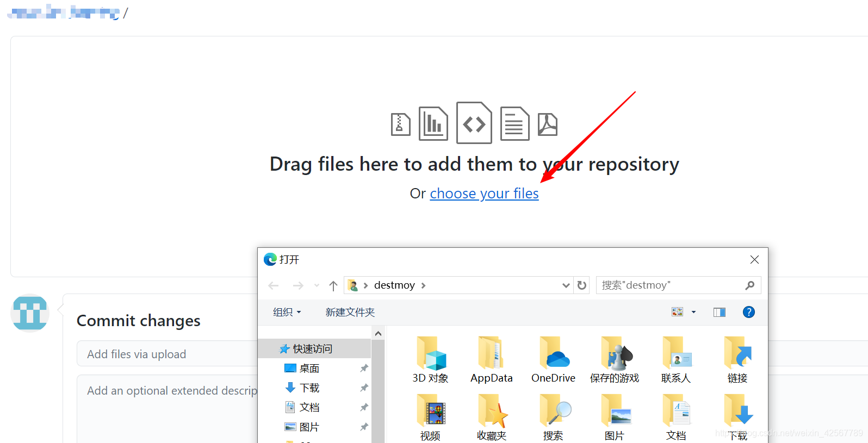Viewport: 868px width, 443px height.
Task: Click the 'choose your files' link
Action: (x=484, y=194)
